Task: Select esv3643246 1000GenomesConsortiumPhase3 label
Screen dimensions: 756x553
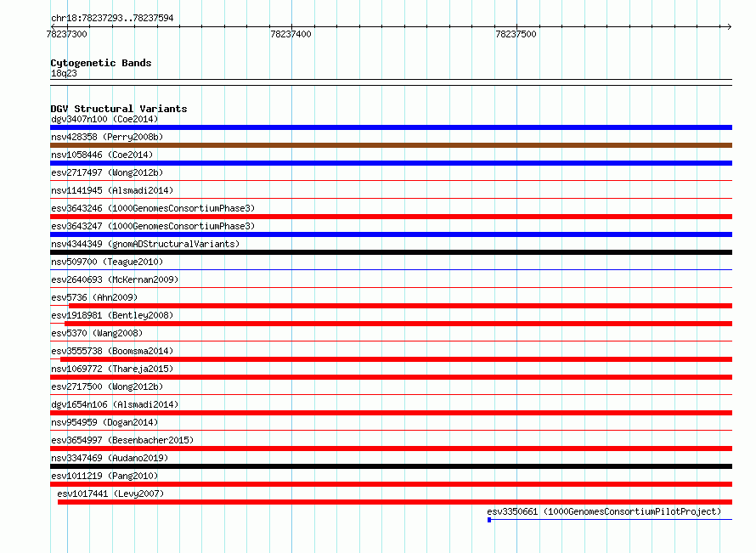Action: (153, 208)
